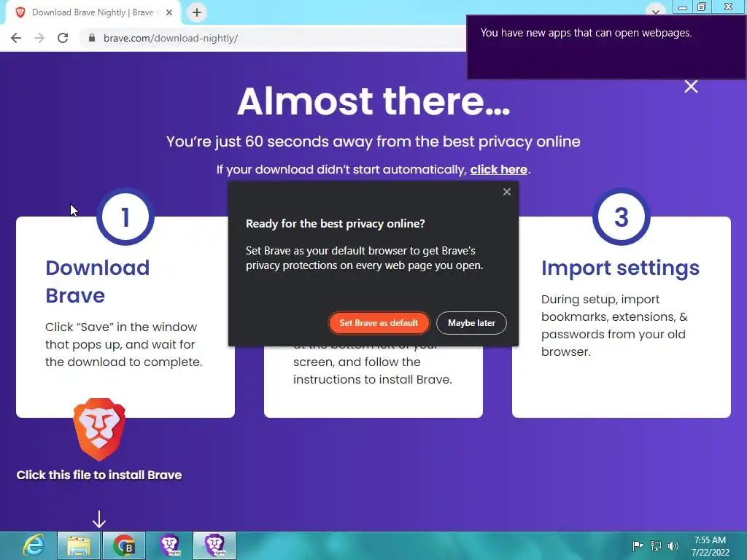The height and width of the screenshot is (560, 747).
Task: Dismiss the default browser dialog with its X
Action: [x=507, y=192]
